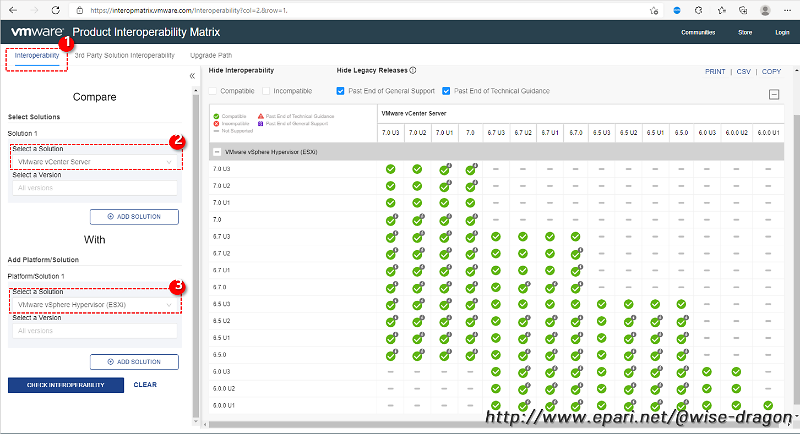800x434 pixels.
Task: Click the VMware vCenter Server header text
Action: click(414, 113)
